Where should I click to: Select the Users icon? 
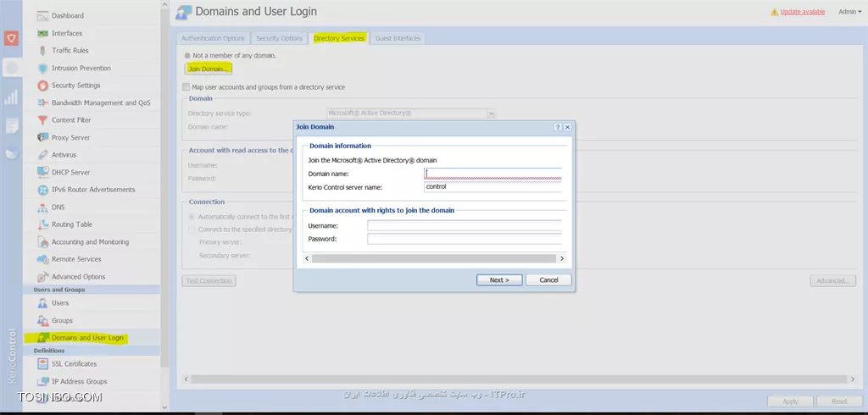tap(43, 303)
